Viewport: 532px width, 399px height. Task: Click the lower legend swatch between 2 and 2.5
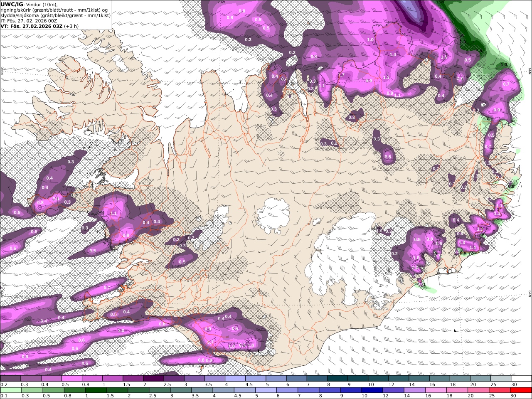138,390
